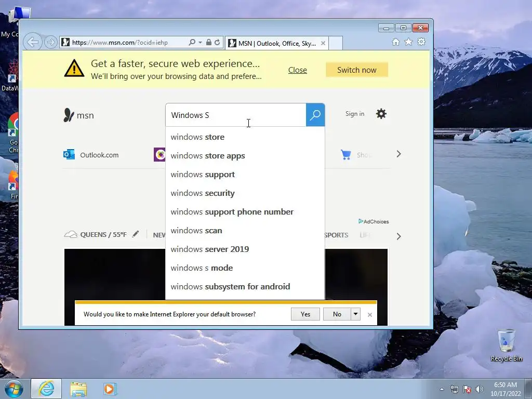Click the MSN search text box

coord(236,115)
